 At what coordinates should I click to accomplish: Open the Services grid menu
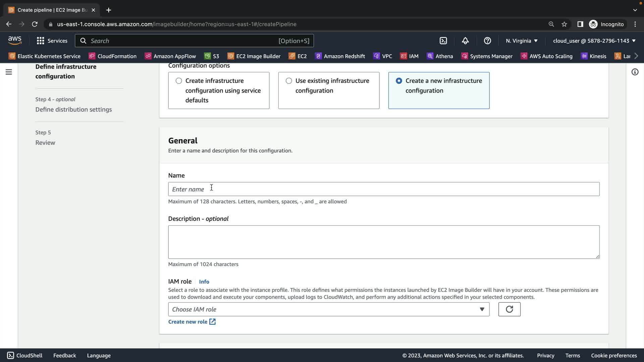coord(52,41)
